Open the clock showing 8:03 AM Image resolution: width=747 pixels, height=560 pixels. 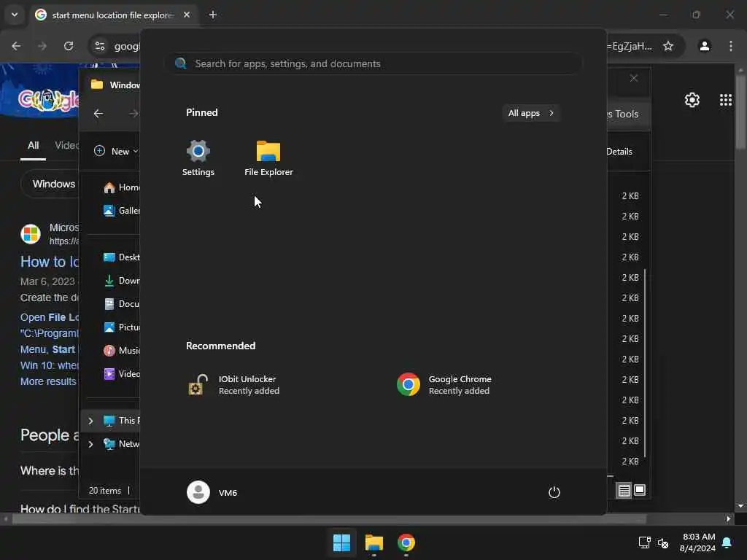click(697, 542)
